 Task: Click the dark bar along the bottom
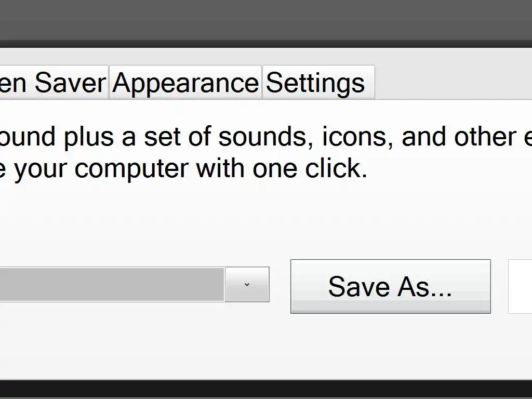pyautogui.click(x=266, y=390)
